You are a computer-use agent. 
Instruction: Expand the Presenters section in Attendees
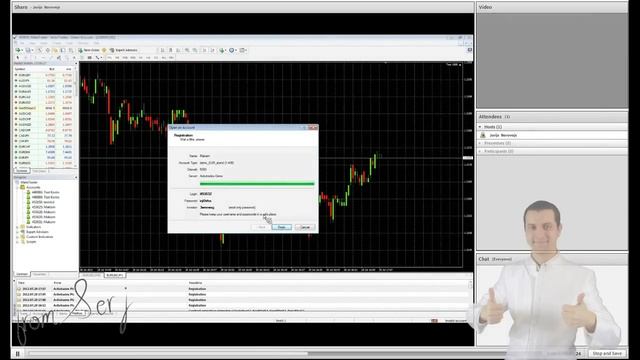click(480, 143)
